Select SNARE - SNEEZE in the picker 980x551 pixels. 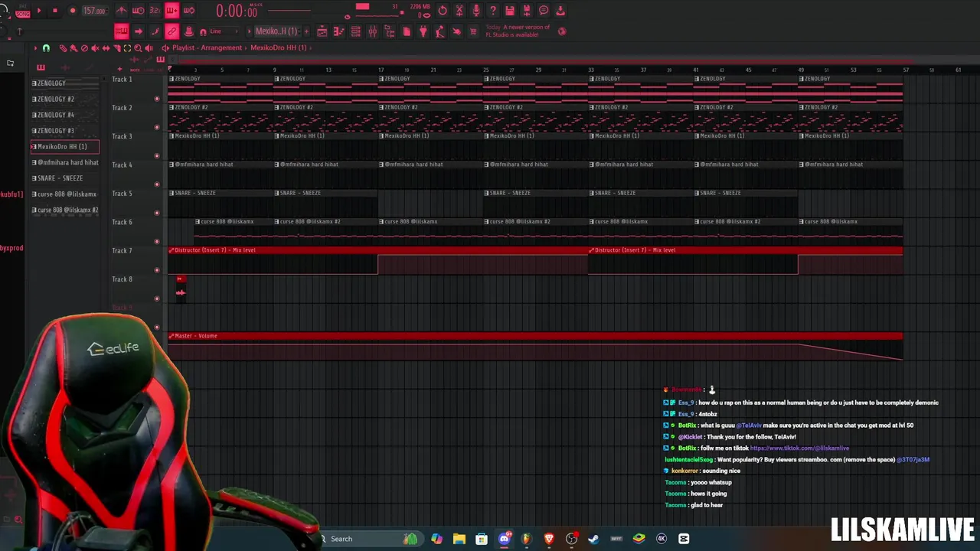coord(64,178)
